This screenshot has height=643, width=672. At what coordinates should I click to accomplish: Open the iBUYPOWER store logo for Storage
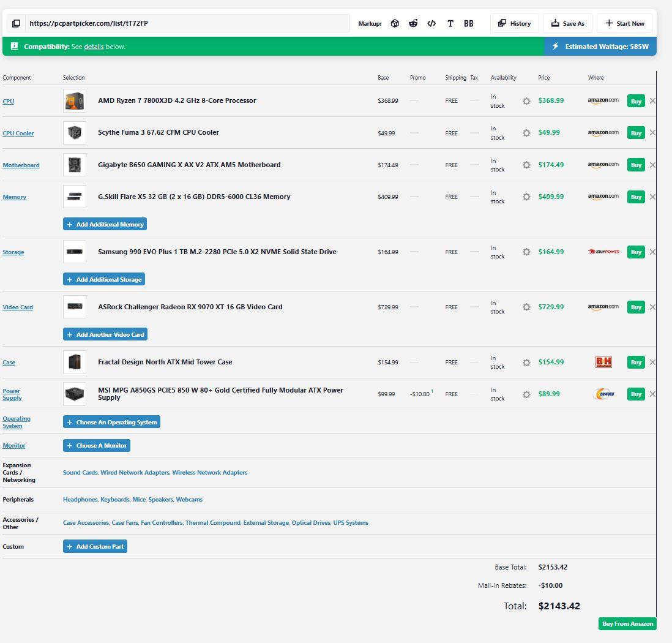click(603, 252)
